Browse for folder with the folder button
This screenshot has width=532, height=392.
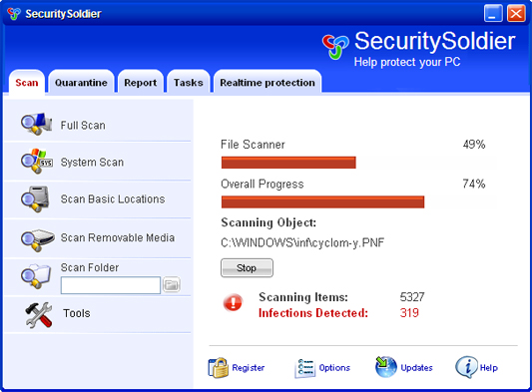172,285
